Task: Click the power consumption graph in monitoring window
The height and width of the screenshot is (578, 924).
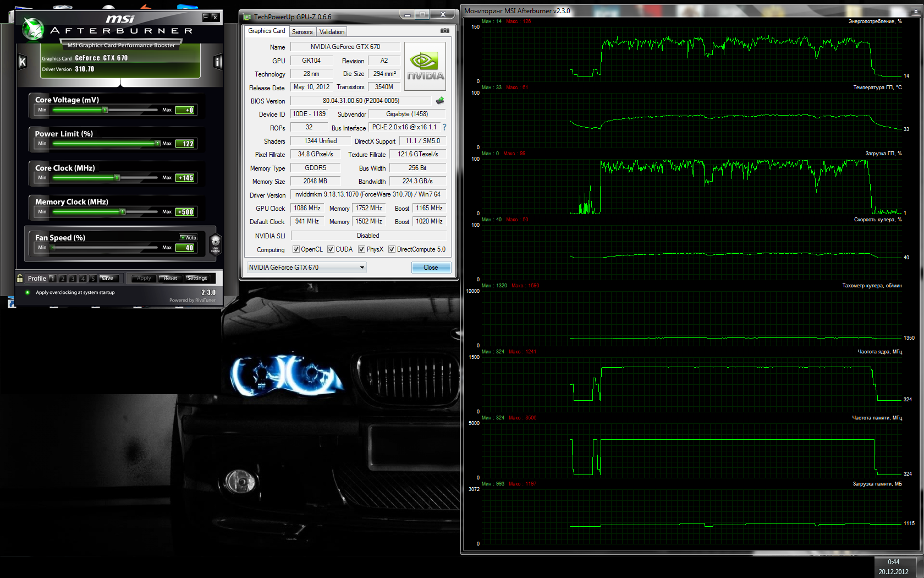Action: 692,54
